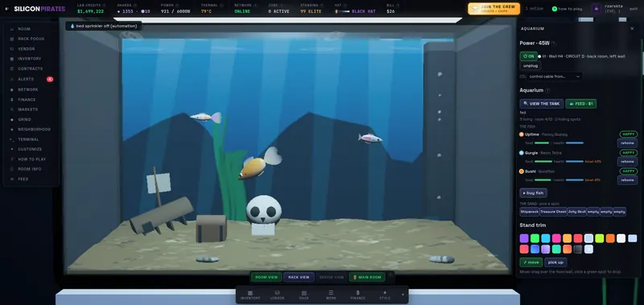Click the Room Info sidebar icon
644x305 pixels.
[x=11, y=169]
